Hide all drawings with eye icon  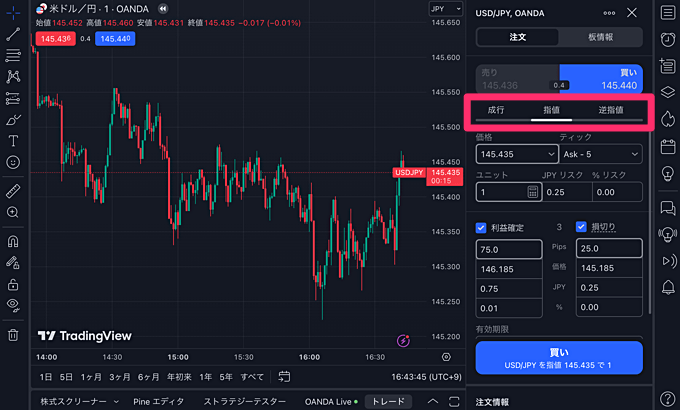tap(13, 306)
